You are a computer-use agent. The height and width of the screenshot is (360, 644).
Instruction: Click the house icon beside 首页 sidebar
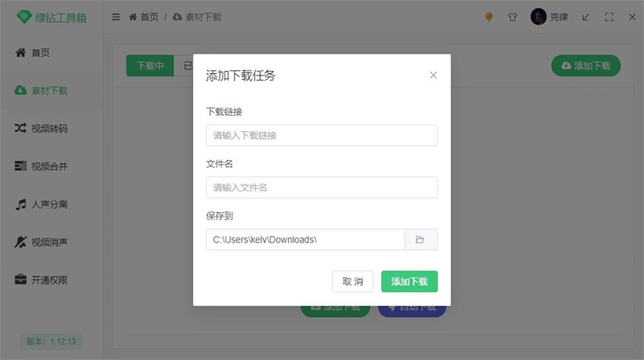[21, 52]
